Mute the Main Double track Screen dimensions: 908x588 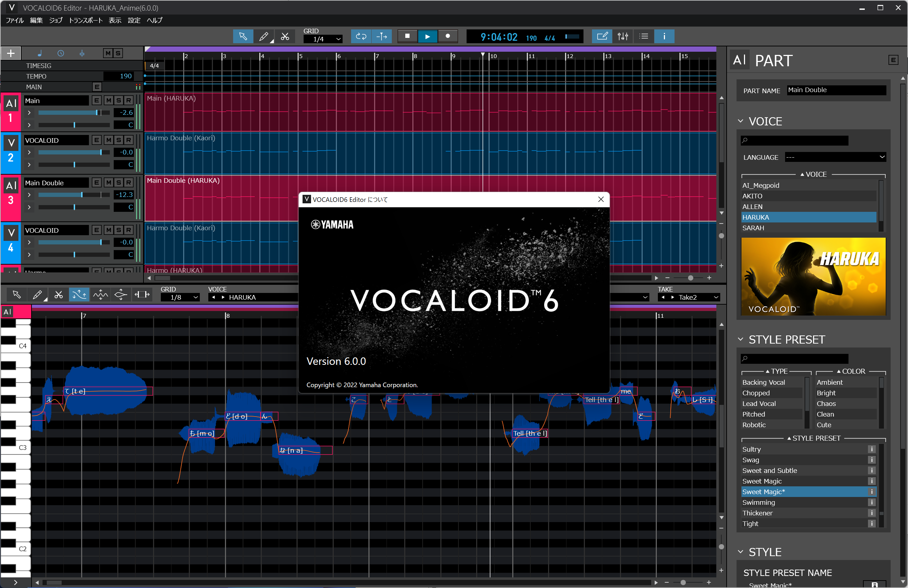click(x=109, y=183)
